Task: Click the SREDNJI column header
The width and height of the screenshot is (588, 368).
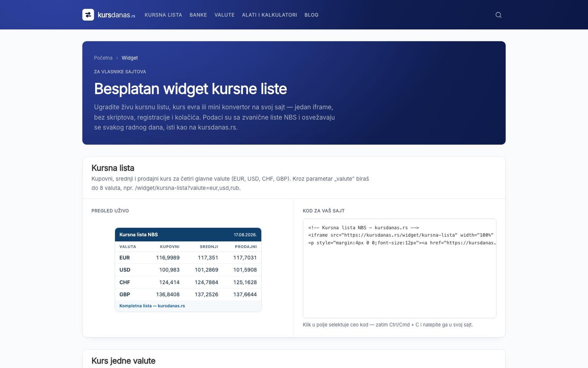Action: (x=209, y=247)
